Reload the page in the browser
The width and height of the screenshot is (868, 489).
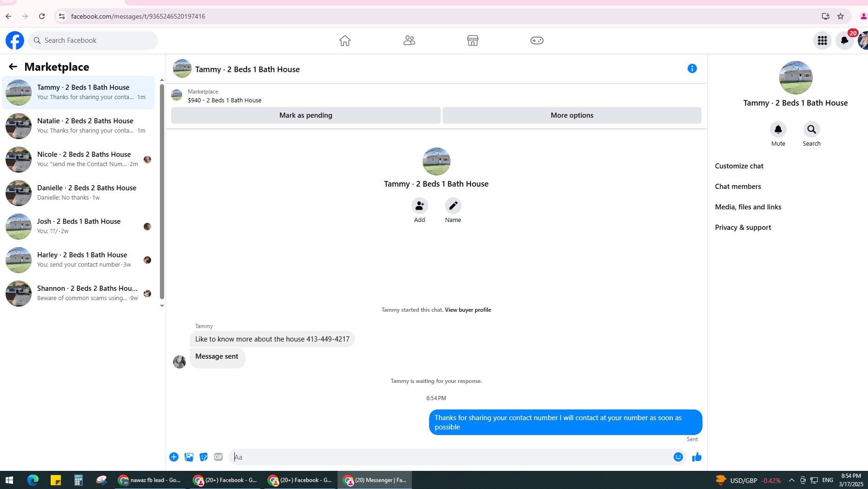[x=42, y=16]
